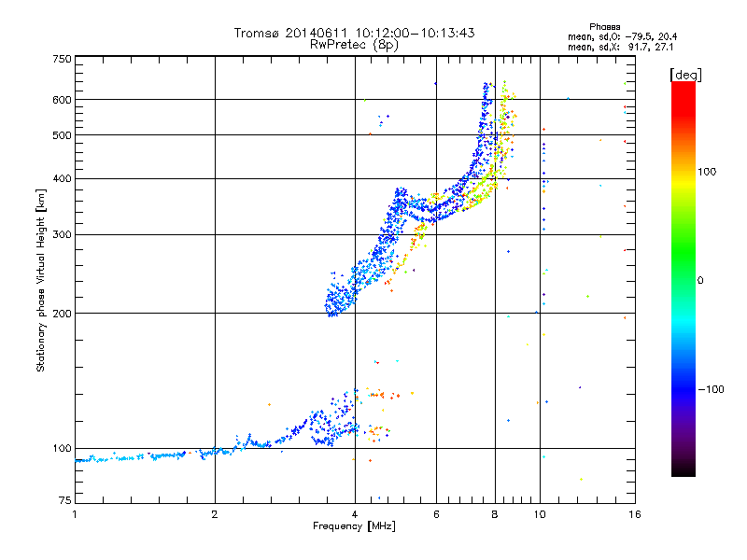Click the y-axis '100' tick label
747x560 pixels.
coord(62,448)
